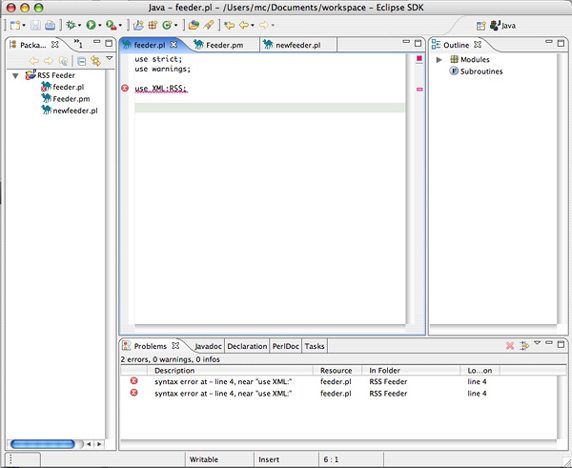Collapse all in Package Explorer

coord(82,61)
